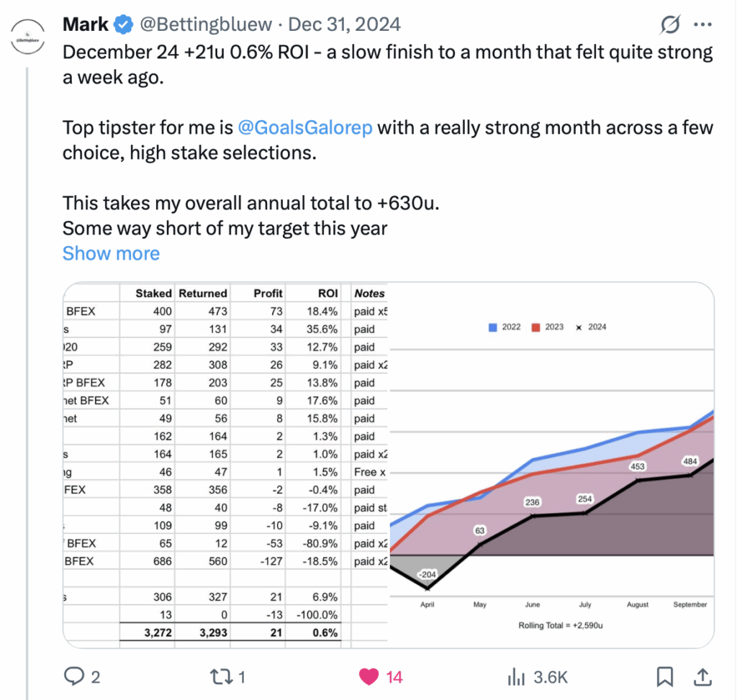Open the @GoalsGalorep mention link
Image resolution: width=737 pixels, height=700 pixels.
(x=305, y=127)
